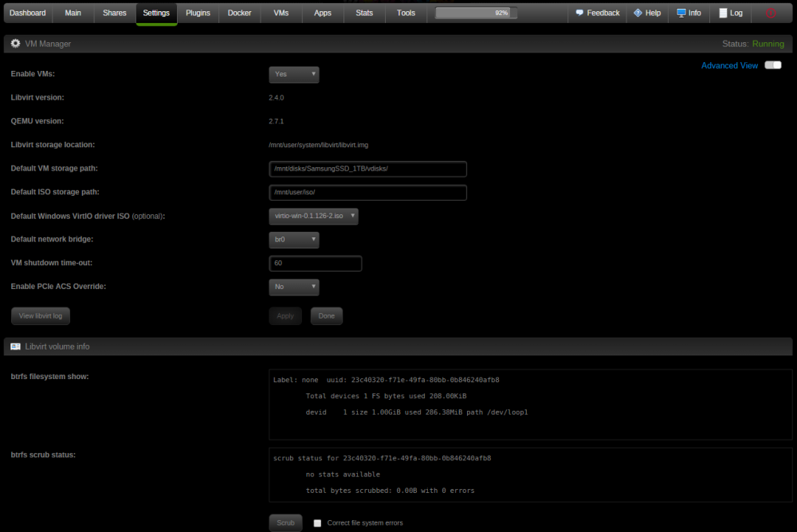Click the Advanced View link text

tap(729, 65)
